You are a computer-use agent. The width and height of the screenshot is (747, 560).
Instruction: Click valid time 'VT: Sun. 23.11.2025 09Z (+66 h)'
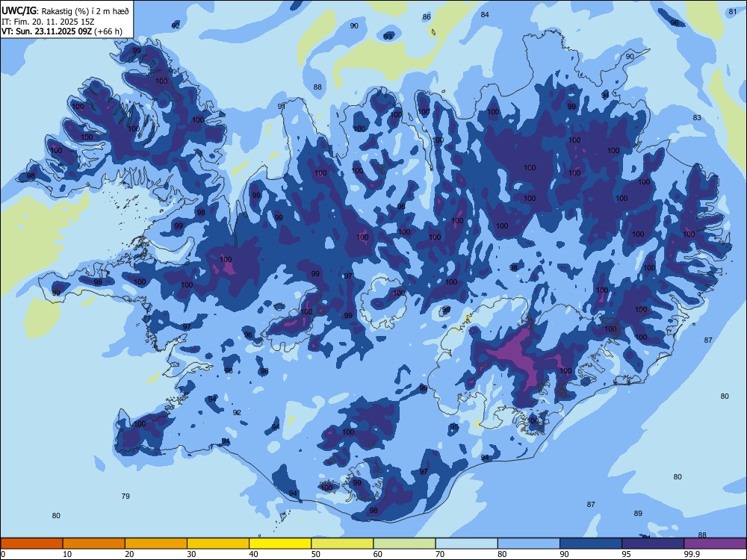[62, 31]
